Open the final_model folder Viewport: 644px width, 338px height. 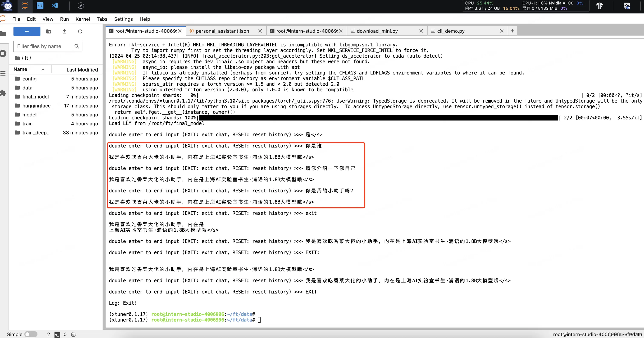click(x=36, y=97)
